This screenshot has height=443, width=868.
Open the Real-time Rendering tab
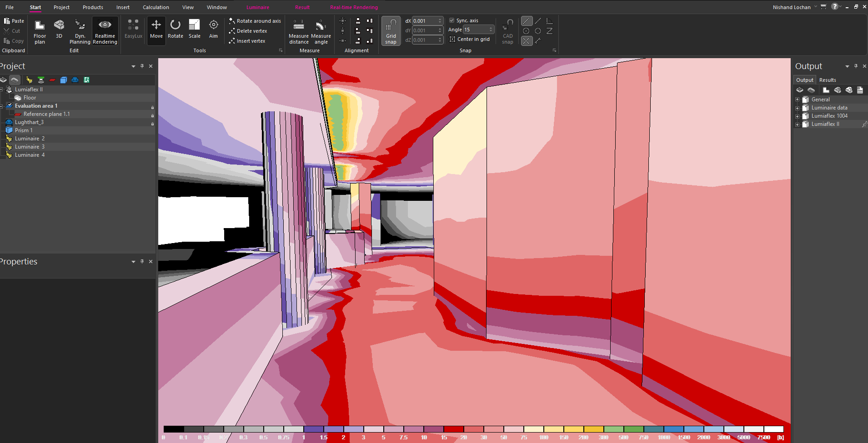pos(354,7)
